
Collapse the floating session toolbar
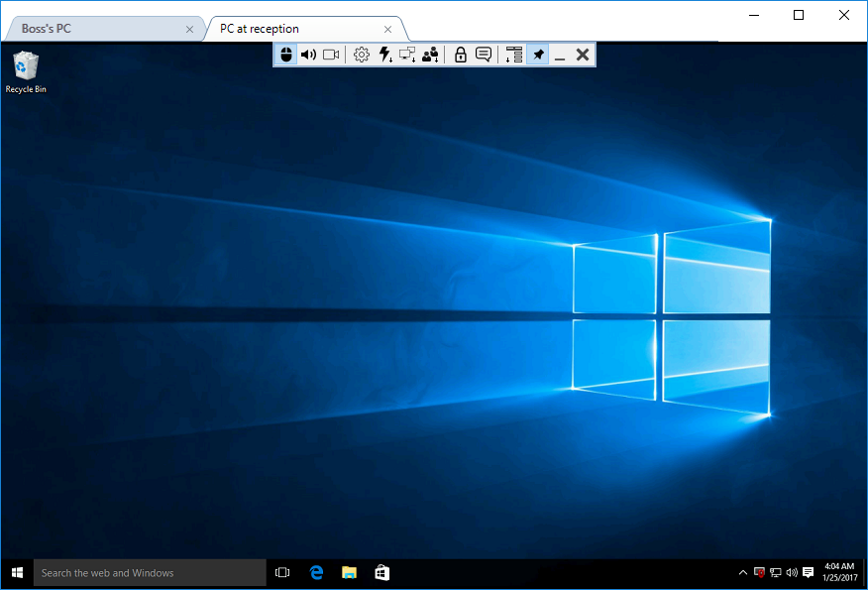560,55
